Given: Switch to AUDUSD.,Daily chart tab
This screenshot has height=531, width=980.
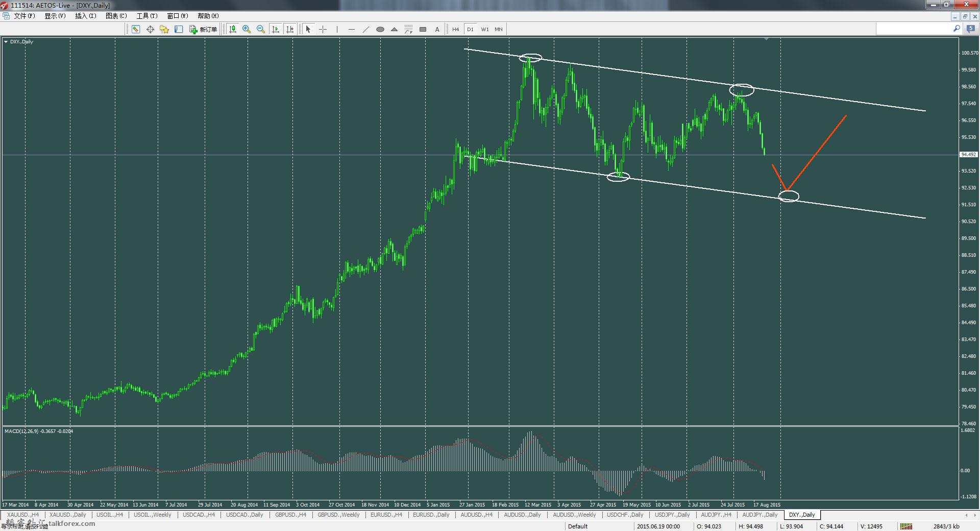Looking at the screenshot, I should [x=522, y=515].
